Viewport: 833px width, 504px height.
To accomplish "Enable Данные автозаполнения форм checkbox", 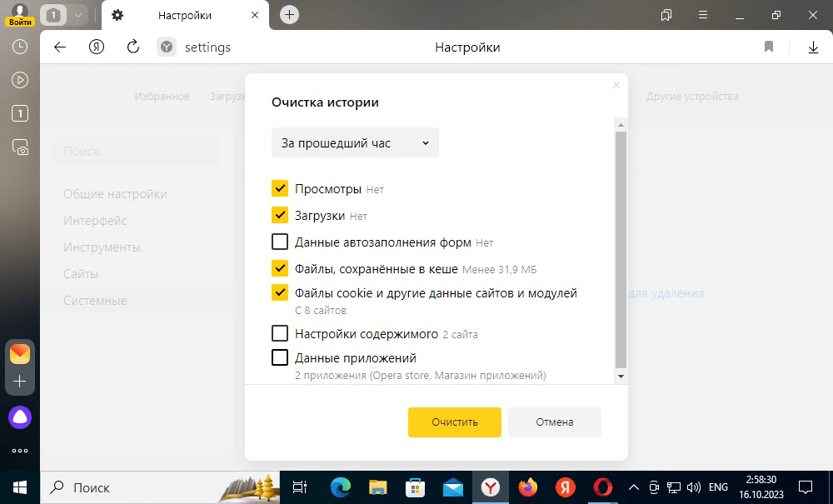I will (280, 242).
